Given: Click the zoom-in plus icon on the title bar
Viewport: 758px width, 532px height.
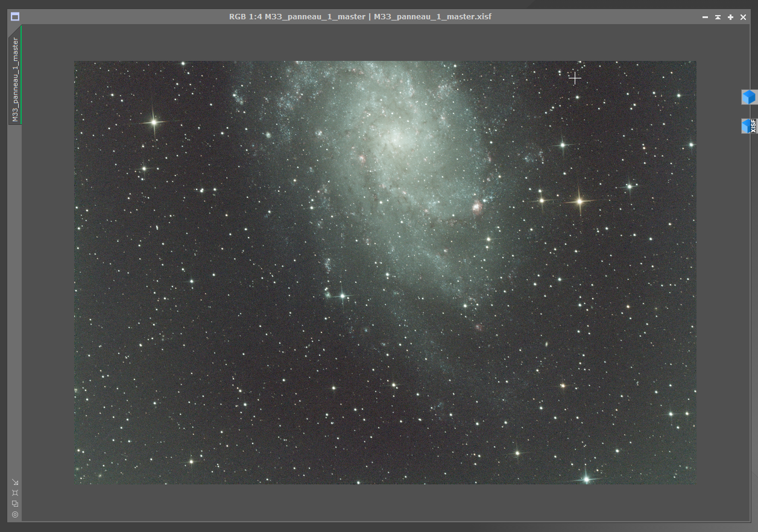Looking at the screenshot, I should (730, 17).
